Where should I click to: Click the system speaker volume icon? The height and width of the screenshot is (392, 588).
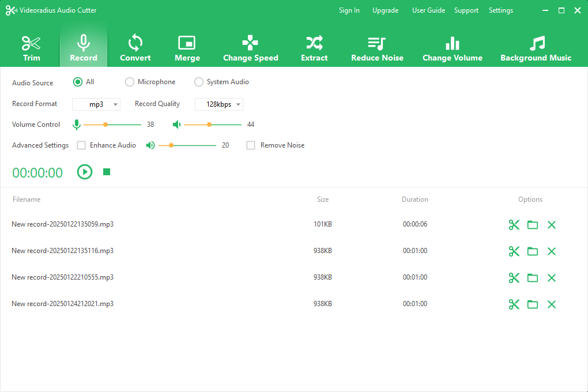point(176,125)
